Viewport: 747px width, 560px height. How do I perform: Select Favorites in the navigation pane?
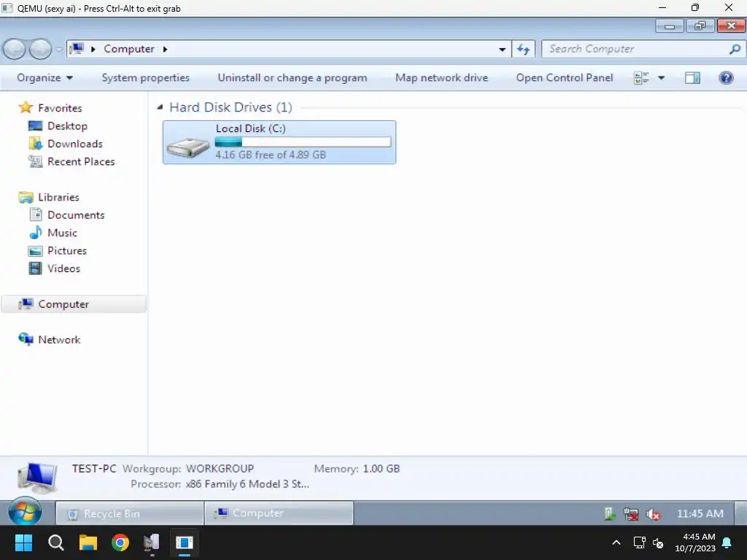tap(60, 108)
